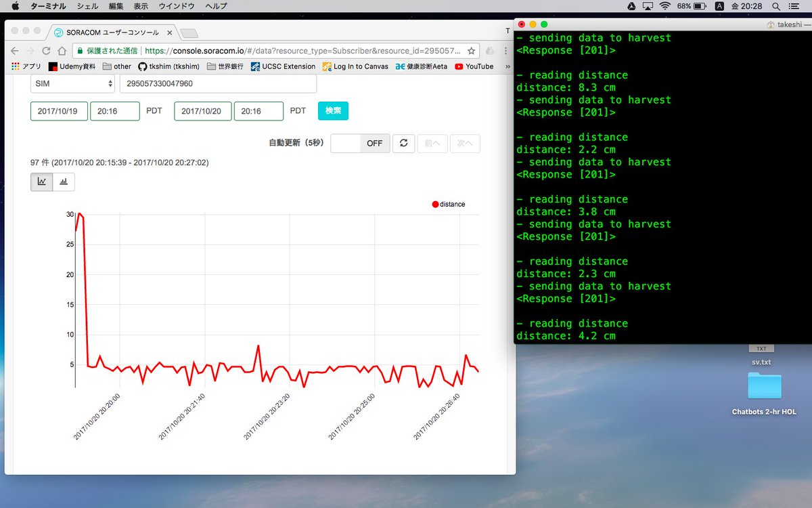812x508 pixels.
Task: Click the start date field 2017/10/19
Action: 59,111
